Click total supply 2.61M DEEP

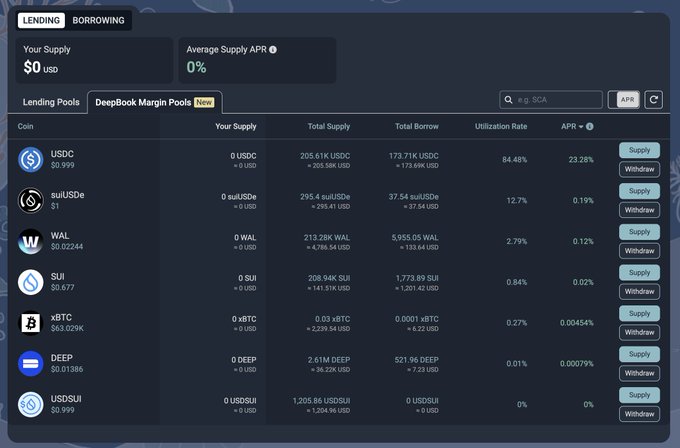tap(329, 360)
